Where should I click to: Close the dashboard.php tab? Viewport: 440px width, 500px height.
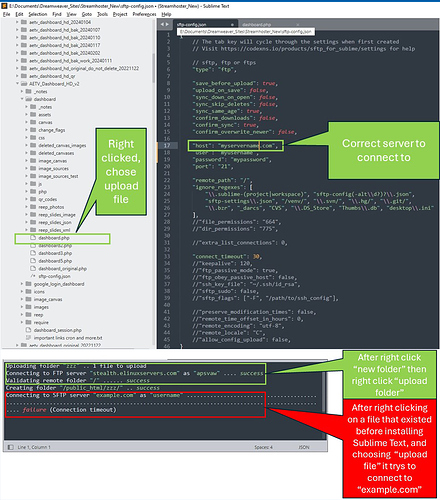pyautogui.click(x=297, y=25)
